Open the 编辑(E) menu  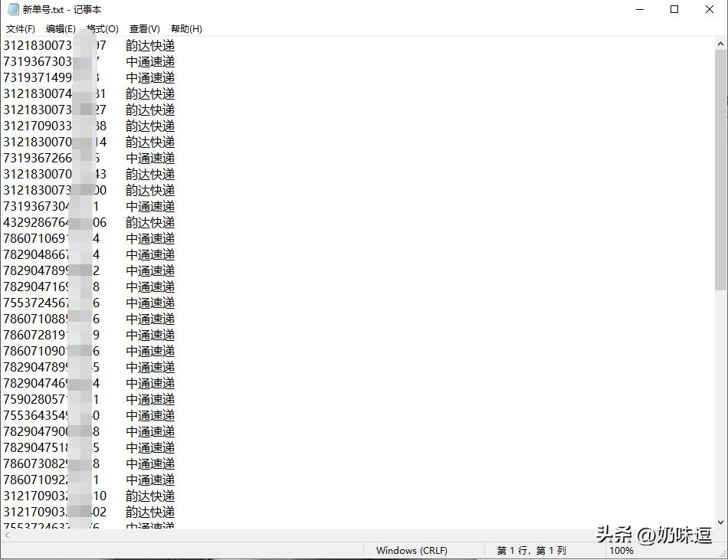(61, 29)
